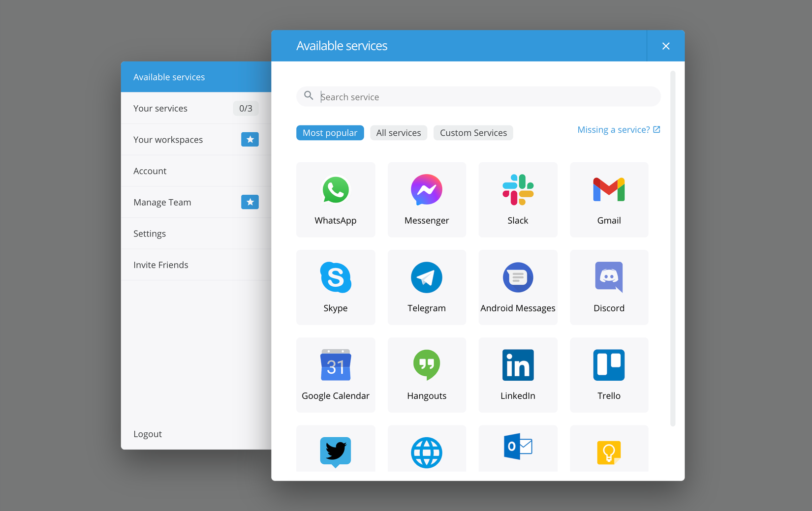Add the LinkedIn service
The height and width of the screenshot is (511, 812).
click(x=518, y=375)
